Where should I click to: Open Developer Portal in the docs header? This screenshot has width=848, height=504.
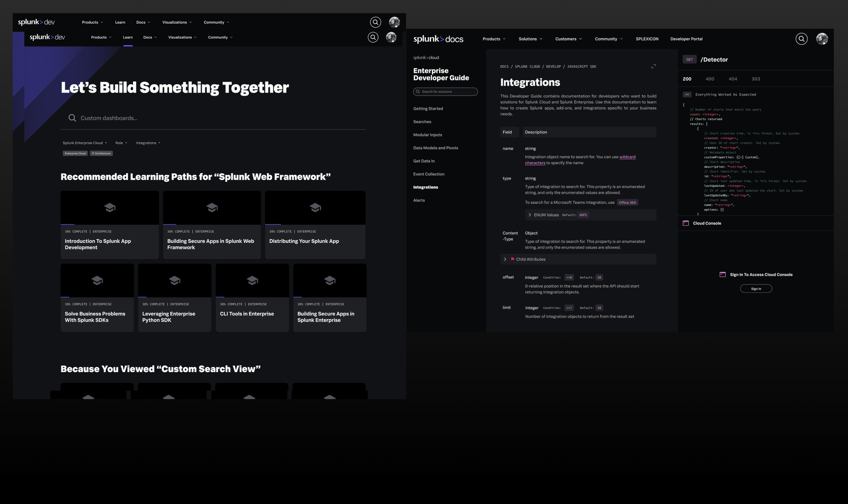pos(686,39)
